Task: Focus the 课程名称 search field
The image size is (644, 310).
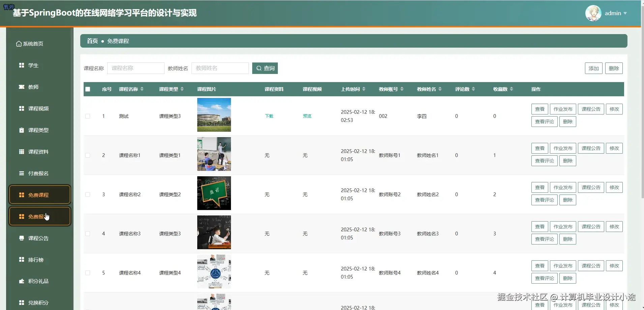Action: coord(136,68)
